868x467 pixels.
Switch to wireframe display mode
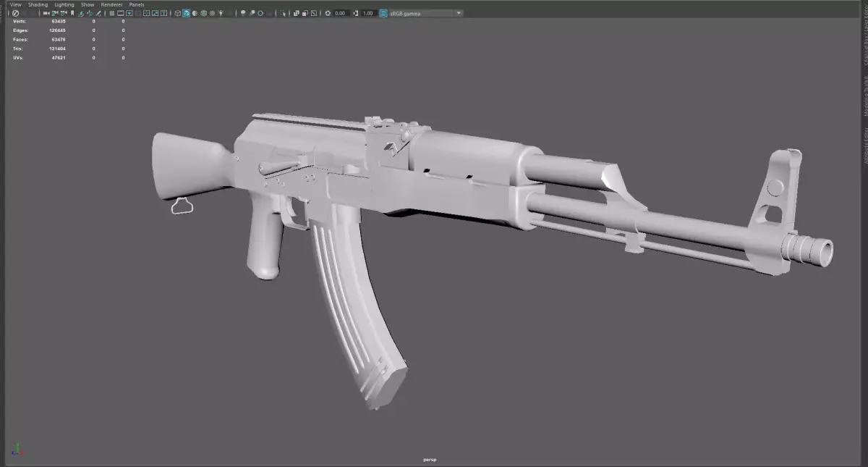tap(177, 13)
